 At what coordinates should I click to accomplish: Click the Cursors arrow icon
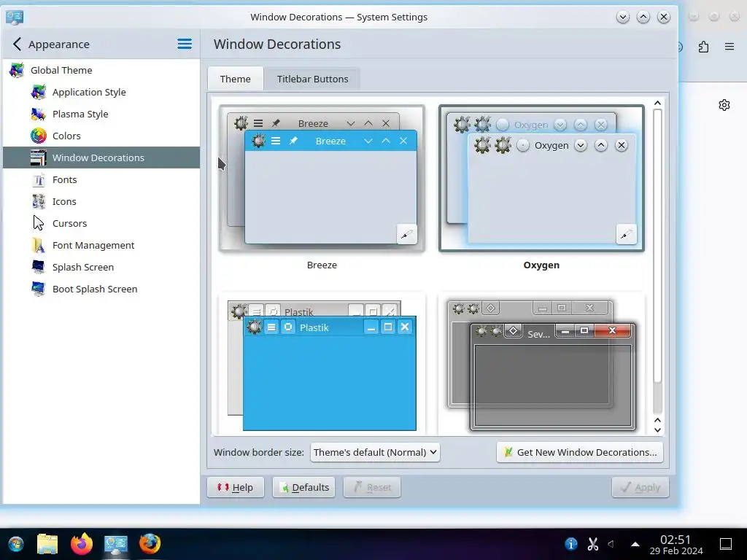tap(38, 223)
